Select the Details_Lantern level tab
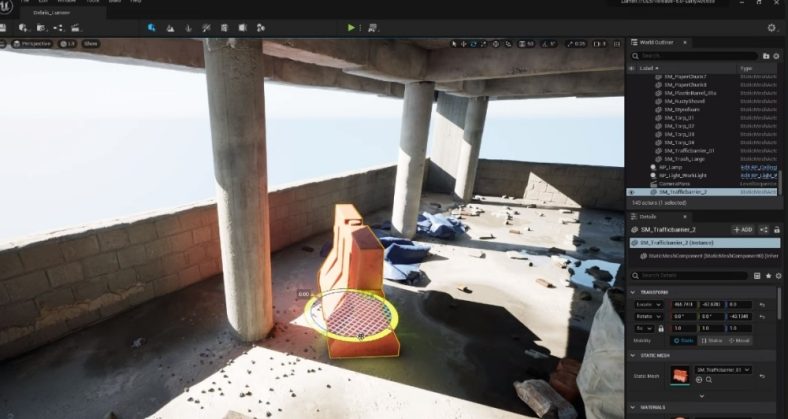This screenshot has height=419, width=788. pos(52,13)
